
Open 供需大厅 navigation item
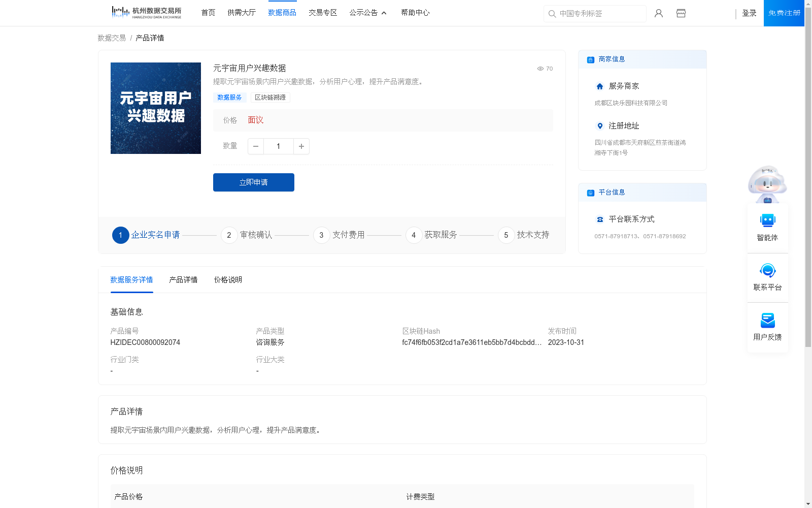click(242, 13)
